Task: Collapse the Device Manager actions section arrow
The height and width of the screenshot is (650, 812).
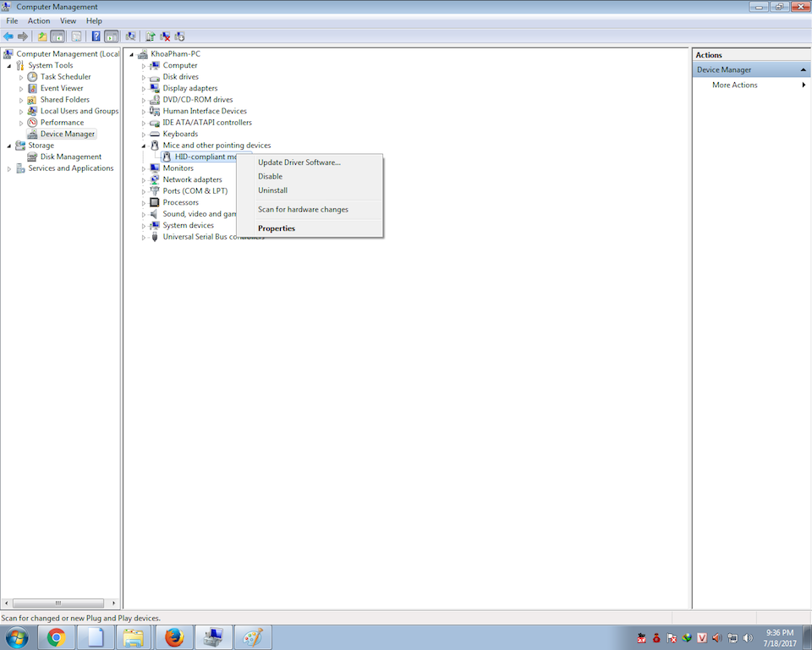Action: click(804, 69)
